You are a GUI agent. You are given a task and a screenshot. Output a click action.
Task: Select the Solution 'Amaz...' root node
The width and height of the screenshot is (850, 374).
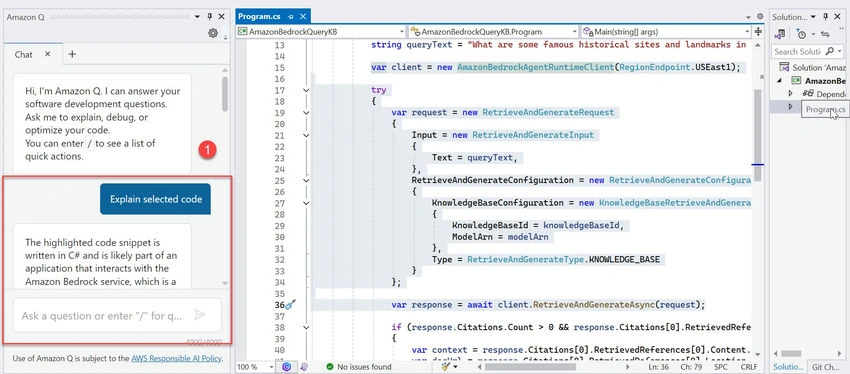point(813,67)
